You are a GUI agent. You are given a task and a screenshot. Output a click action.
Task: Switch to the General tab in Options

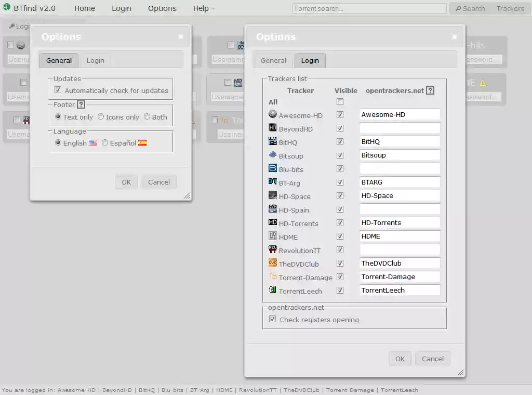[273, 60]
